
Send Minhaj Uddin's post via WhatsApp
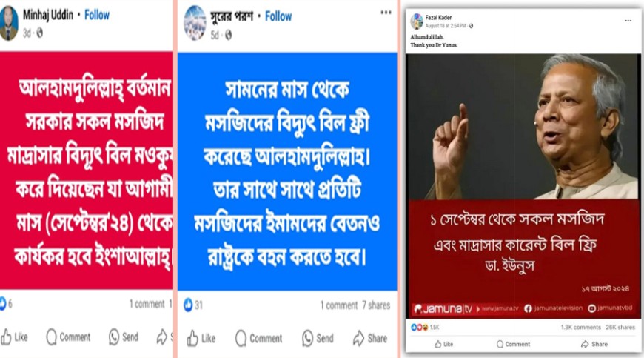coord(124,337)
